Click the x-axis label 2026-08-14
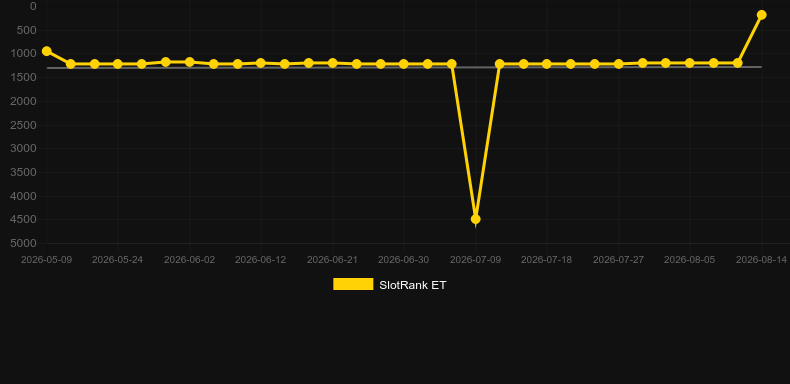 pos(761,260)
